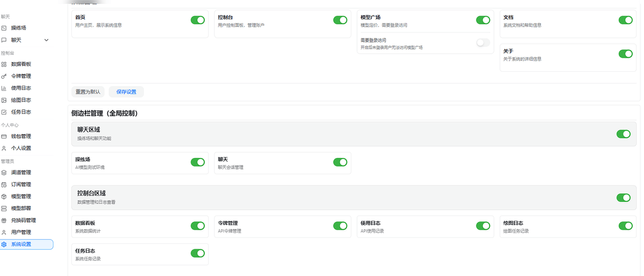Toggle the 令牌管理 API令牌管理 switch
Image resolution: width=644 pixels, height=276 pixels.
(340, 226)
